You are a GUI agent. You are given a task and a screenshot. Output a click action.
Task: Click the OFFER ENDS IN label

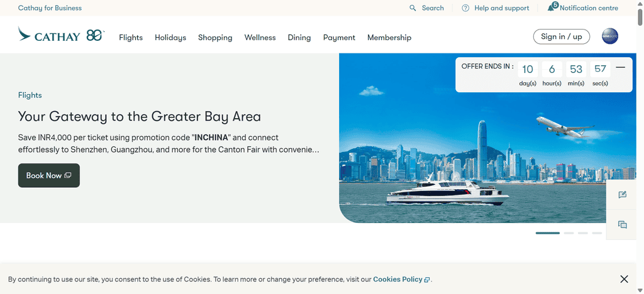tap(487, 67)
